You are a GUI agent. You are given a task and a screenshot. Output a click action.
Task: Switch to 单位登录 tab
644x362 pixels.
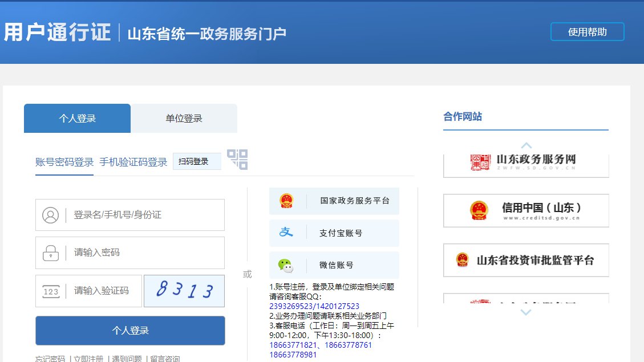point(184,119)
